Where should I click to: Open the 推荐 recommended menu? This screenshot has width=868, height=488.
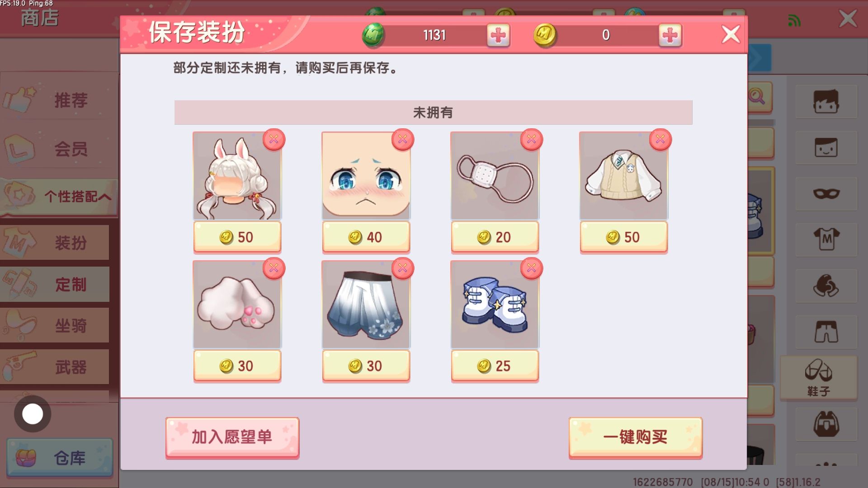pos(59,99)
